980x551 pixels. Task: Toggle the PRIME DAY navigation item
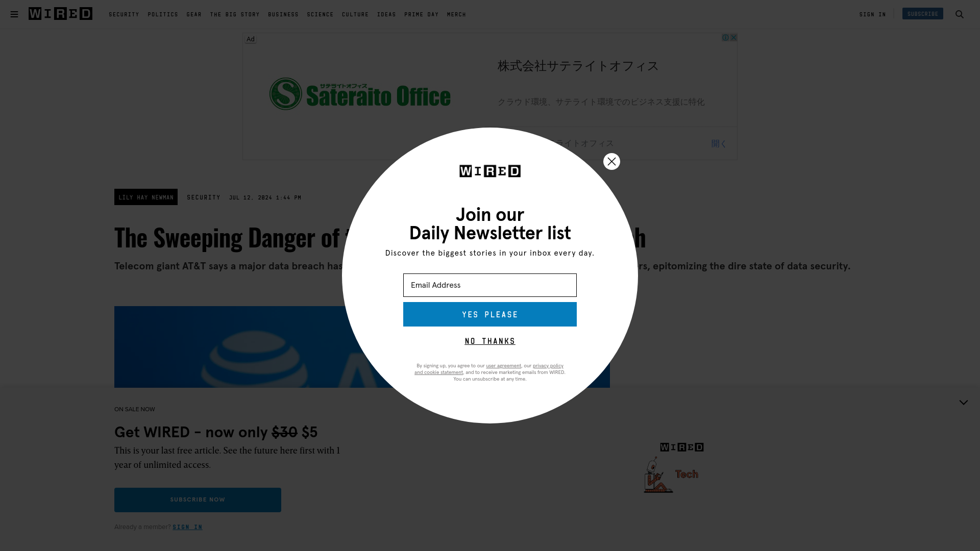421,13
